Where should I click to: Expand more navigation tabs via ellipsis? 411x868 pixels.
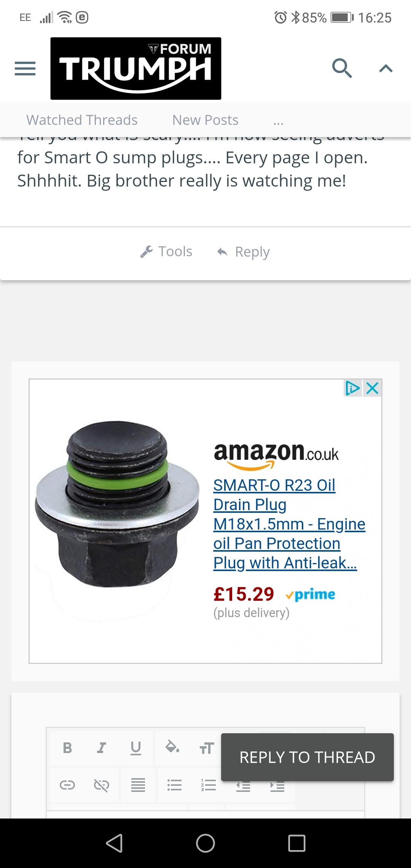(278, 120)
